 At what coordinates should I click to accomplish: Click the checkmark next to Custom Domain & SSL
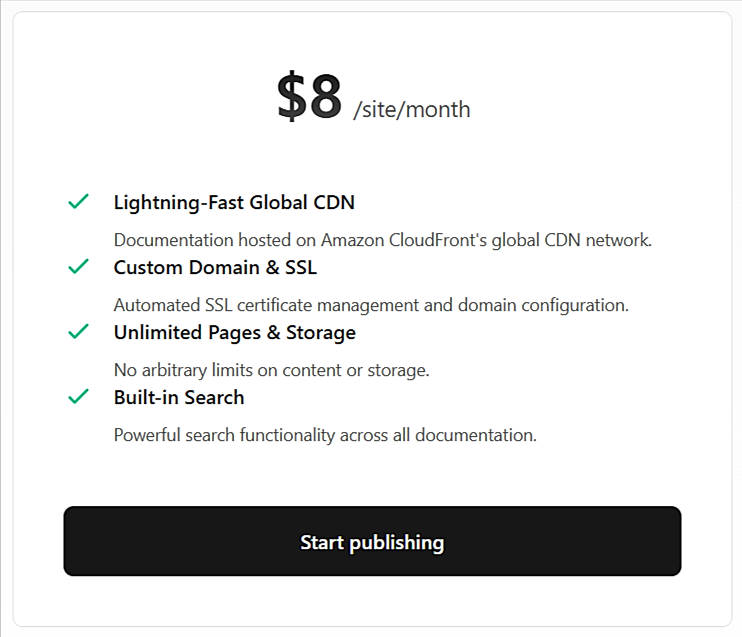click(79, 267)
